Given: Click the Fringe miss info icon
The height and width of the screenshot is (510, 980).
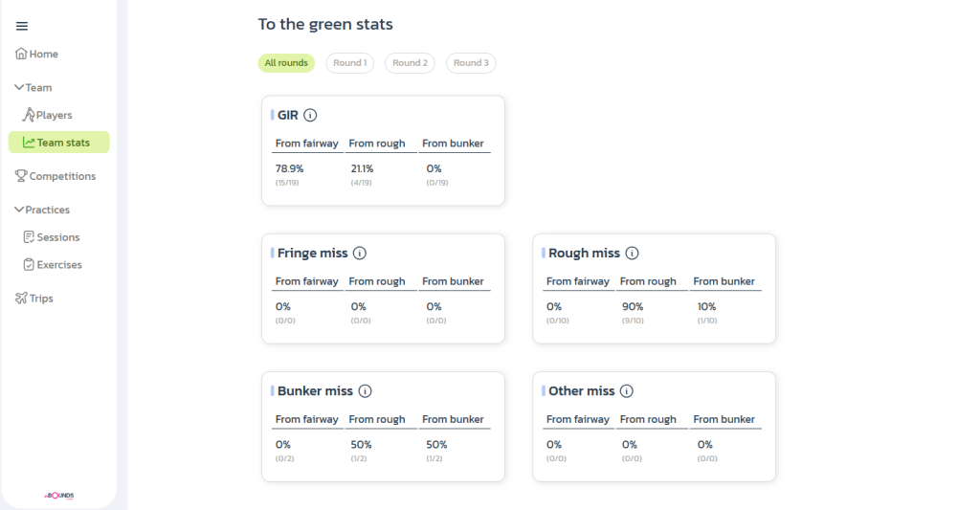Looking at the screenshot, I should 360,254.
